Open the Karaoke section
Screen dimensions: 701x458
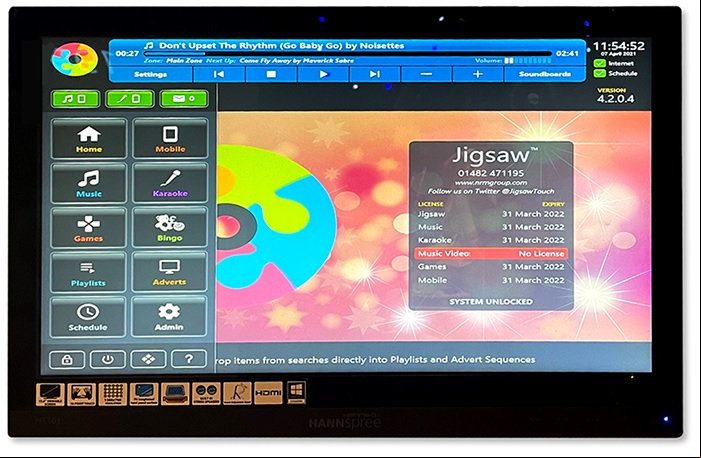coord(170,182)
